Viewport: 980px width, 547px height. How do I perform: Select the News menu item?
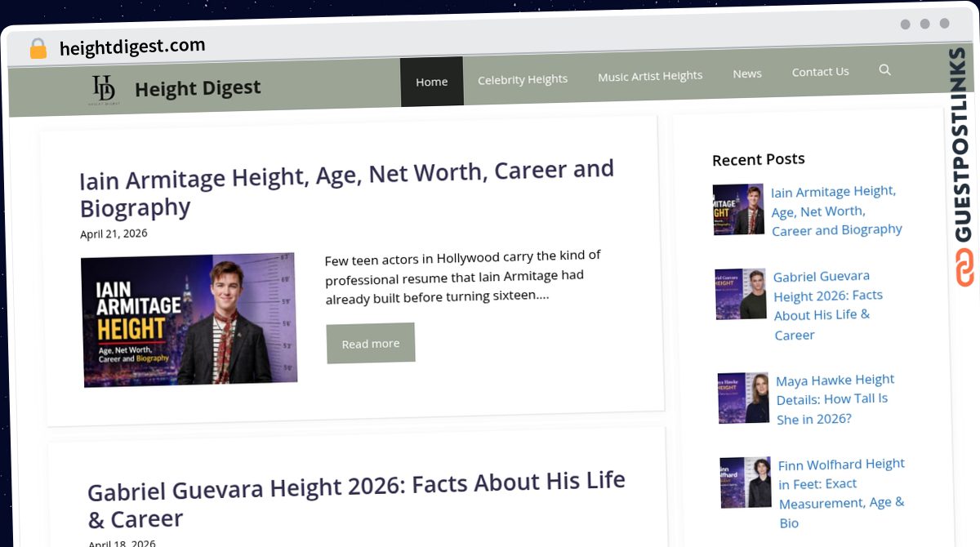(x=746, y=73)
